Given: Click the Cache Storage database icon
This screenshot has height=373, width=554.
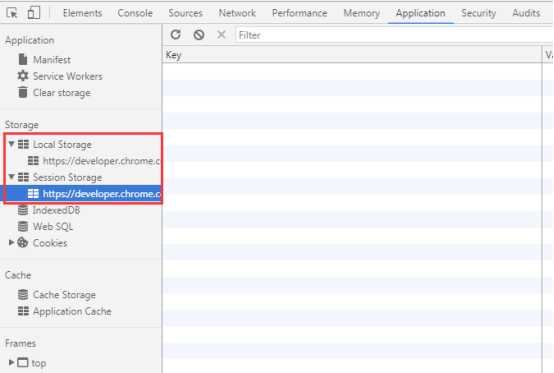Looking at the screenshot, I should point(23,294).
